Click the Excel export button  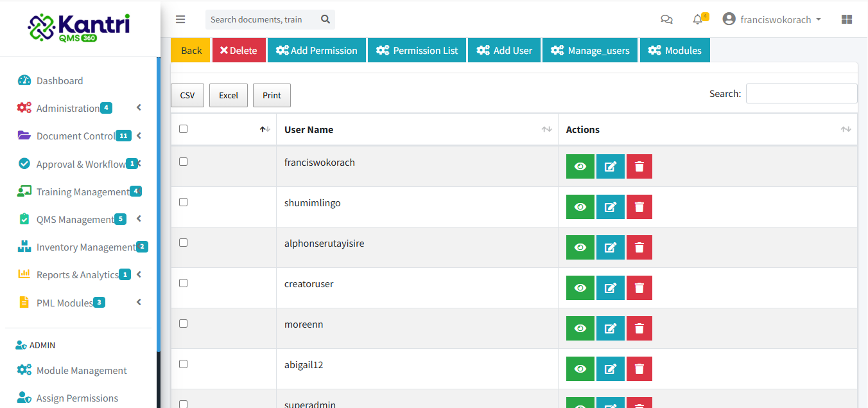coord(228,95)
